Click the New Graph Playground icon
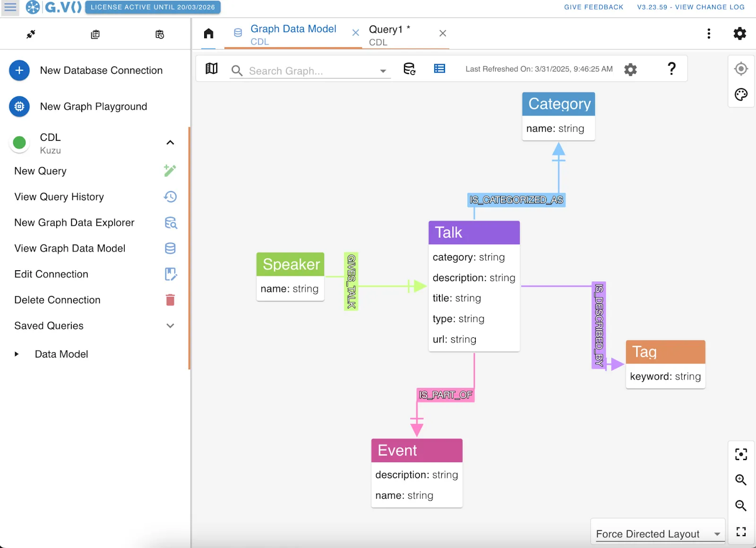 (x=19, y=106)
